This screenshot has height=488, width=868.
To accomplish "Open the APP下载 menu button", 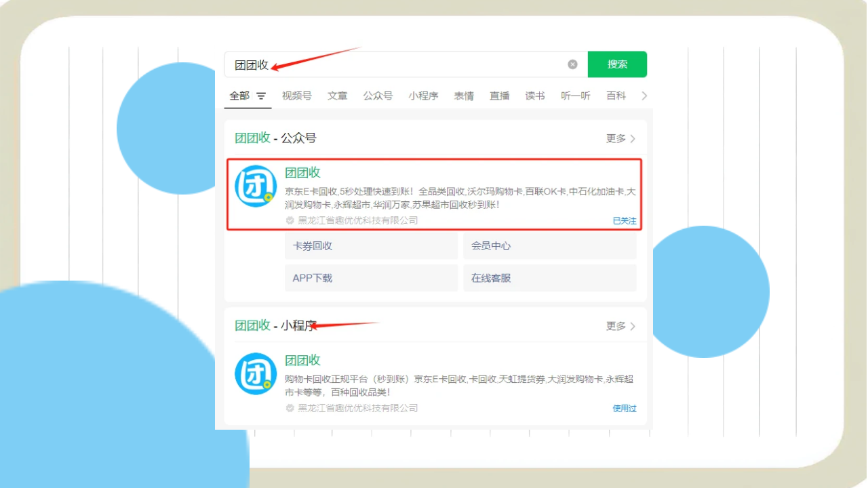I will pyautogui.click(x=372, y=278).
